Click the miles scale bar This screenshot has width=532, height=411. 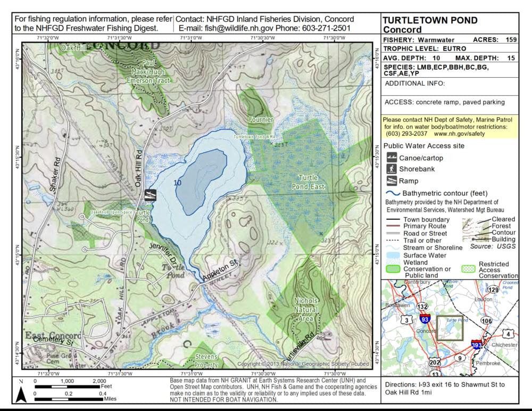tap(69, 399)
